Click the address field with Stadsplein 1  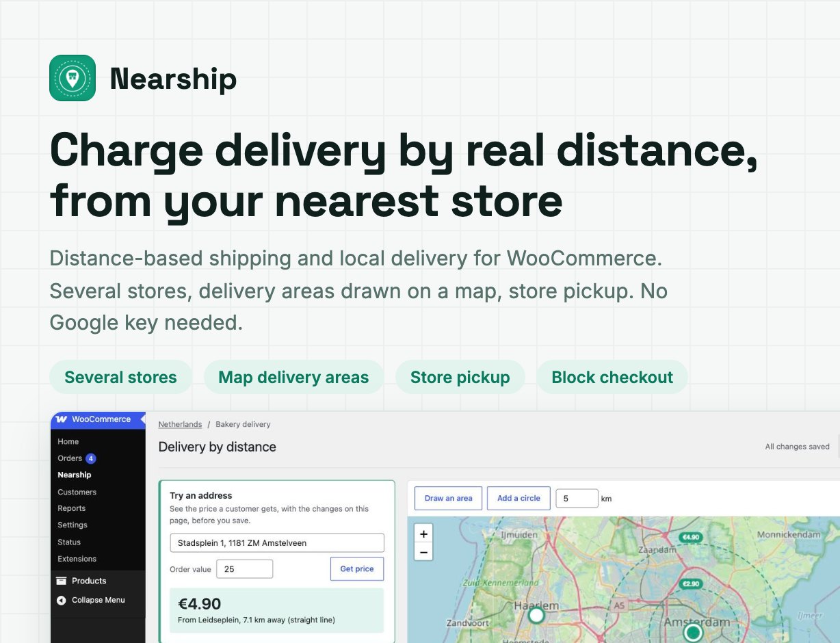pyautogui.click(x=277, y=543)
